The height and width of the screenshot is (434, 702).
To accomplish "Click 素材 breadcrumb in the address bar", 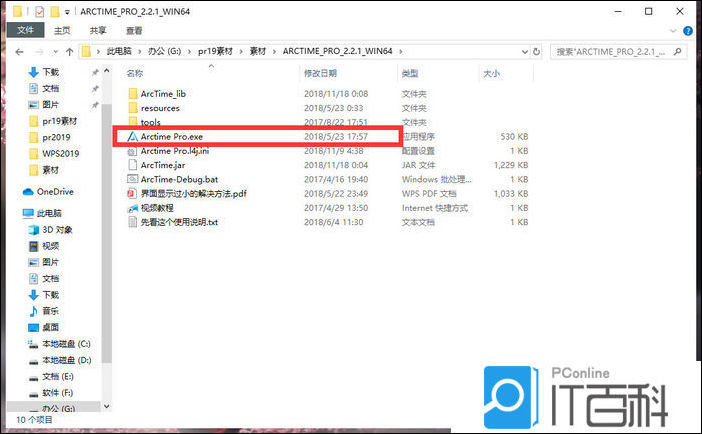I will coord(257,52).
